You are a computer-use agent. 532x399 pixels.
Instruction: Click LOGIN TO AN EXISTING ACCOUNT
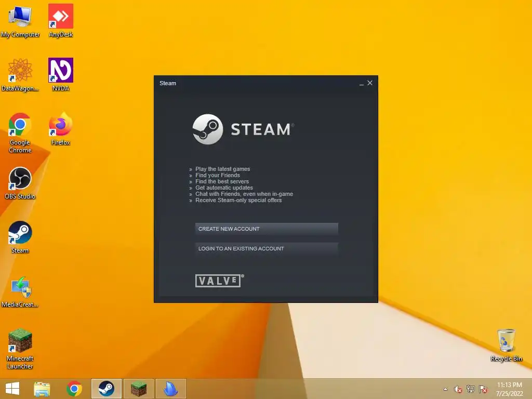click(267, 249)
